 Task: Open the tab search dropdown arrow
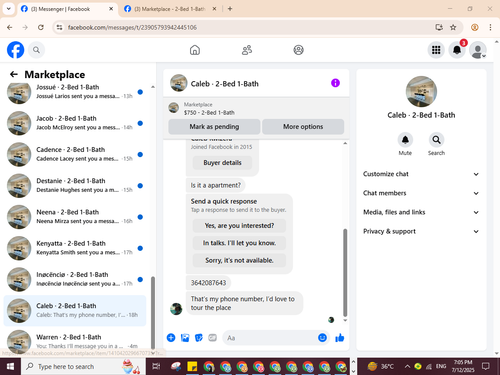9,9
